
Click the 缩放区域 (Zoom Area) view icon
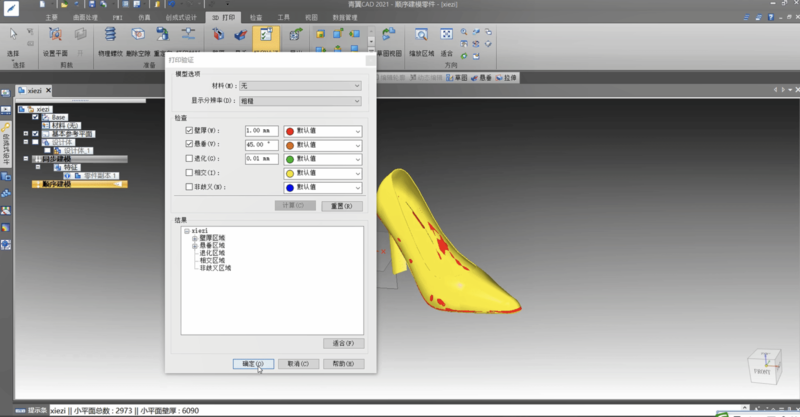(x=421, y=38)
